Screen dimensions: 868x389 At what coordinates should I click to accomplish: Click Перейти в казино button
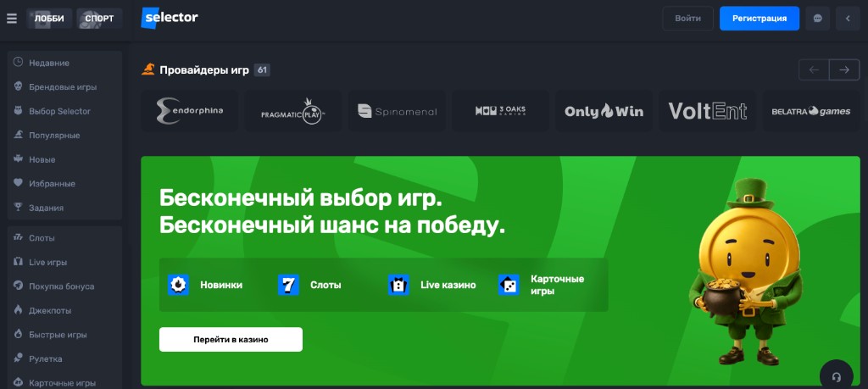click(231, 339)
